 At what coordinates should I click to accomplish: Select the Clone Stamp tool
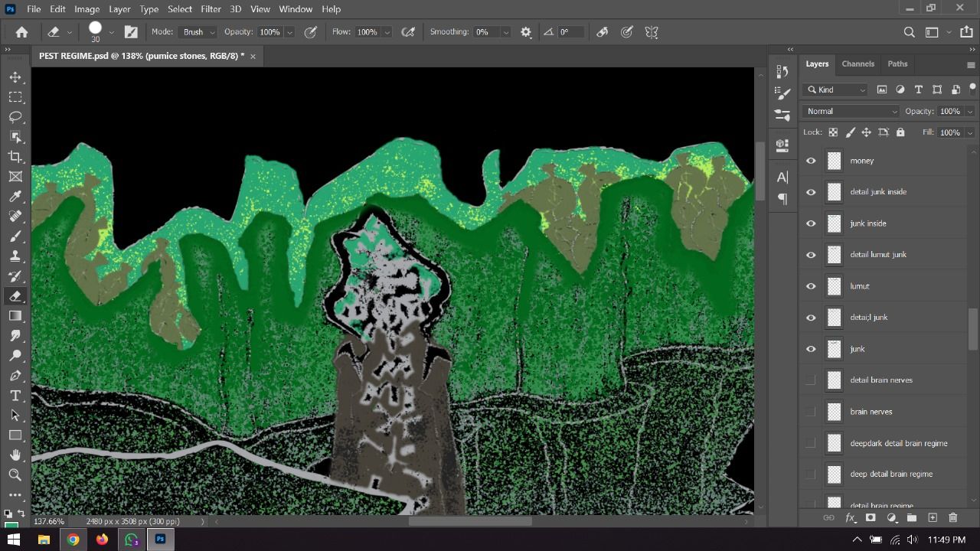pos(15,256)
